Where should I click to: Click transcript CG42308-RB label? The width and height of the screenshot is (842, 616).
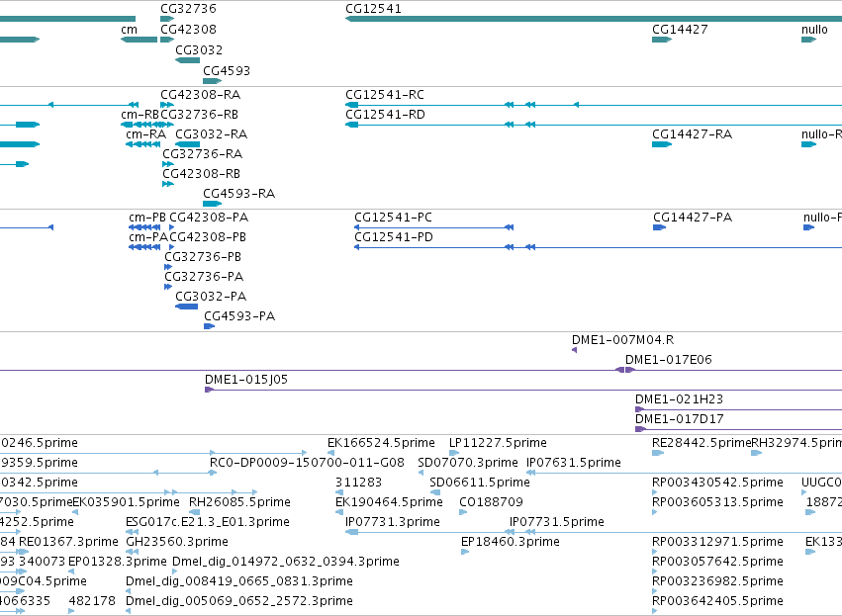(x=202, y=174)
